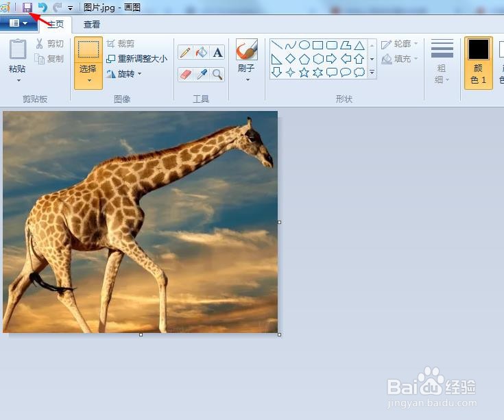Select the Color picker eyedropper
504x420 pixels.
point(202,75)
